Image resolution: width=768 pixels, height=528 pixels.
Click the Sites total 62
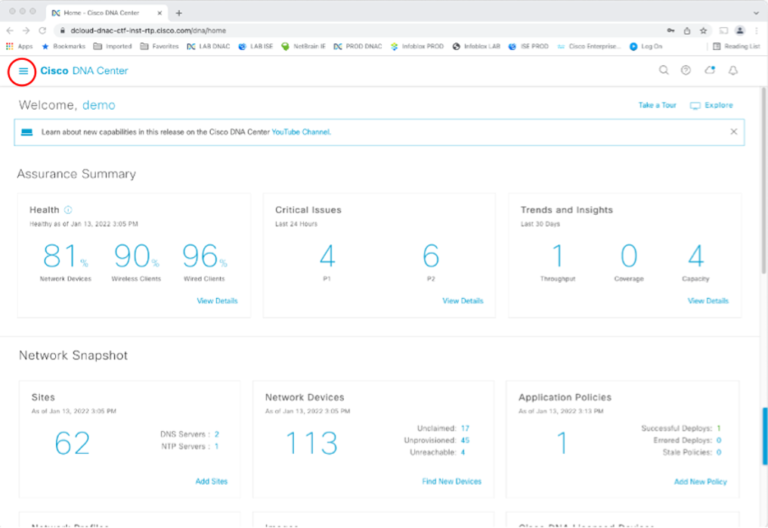[72, 443]
